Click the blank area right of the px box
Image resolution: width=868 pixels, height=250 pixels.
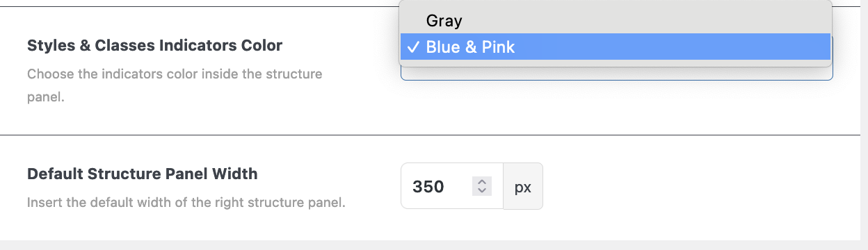[701, 186]
